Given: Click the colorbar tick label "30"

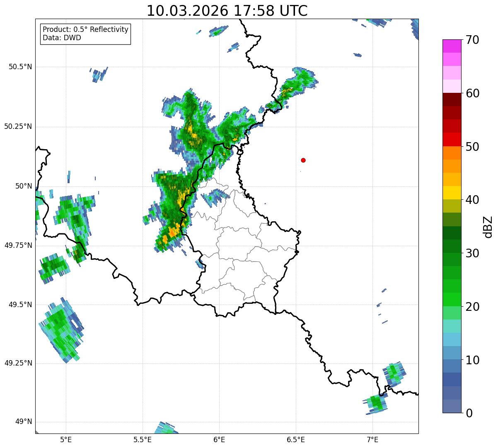Looking at the screenshot, I should pyautogui.click(x=472, y=253).
